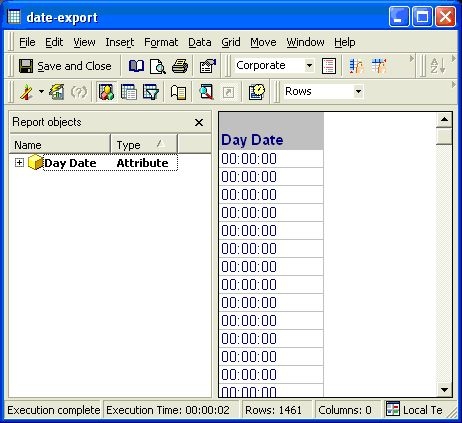Image resolution: width=462 pixels, height=423 pixels.
Task: Click the clock and notepad icon
Action: tap(257, 92)
